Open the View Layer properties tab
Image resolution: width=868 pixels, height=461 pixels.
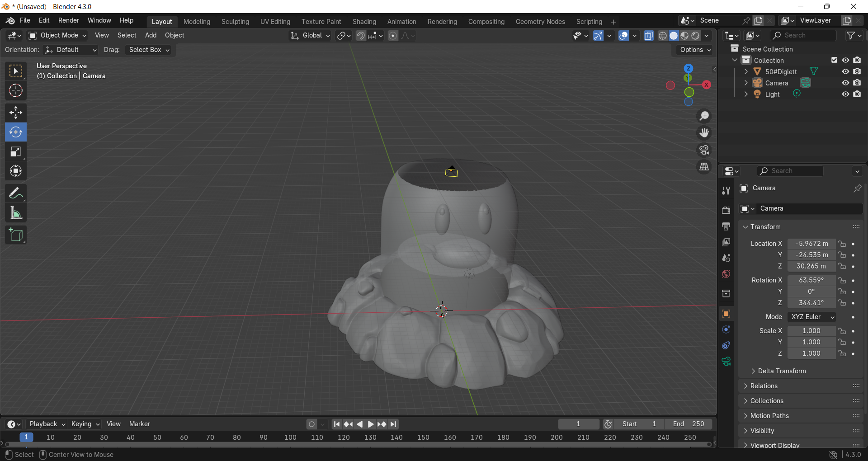coord(726,242)
